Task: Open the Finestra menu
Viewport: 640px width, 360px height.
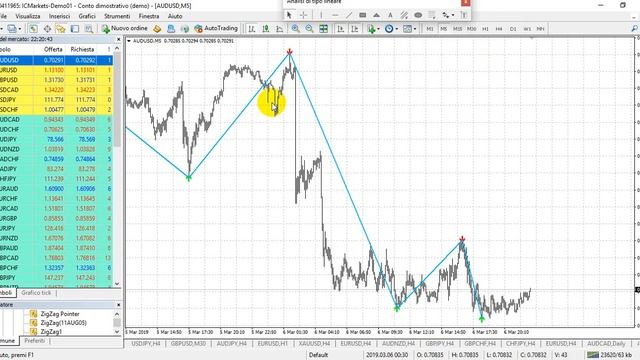Action: coord(149,16)
